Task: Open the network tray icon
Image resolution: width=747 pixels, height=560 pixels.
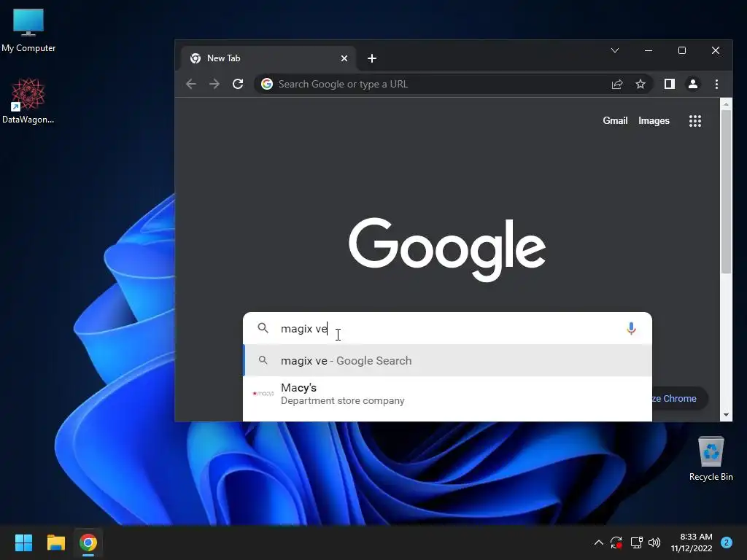Action: 636,542
